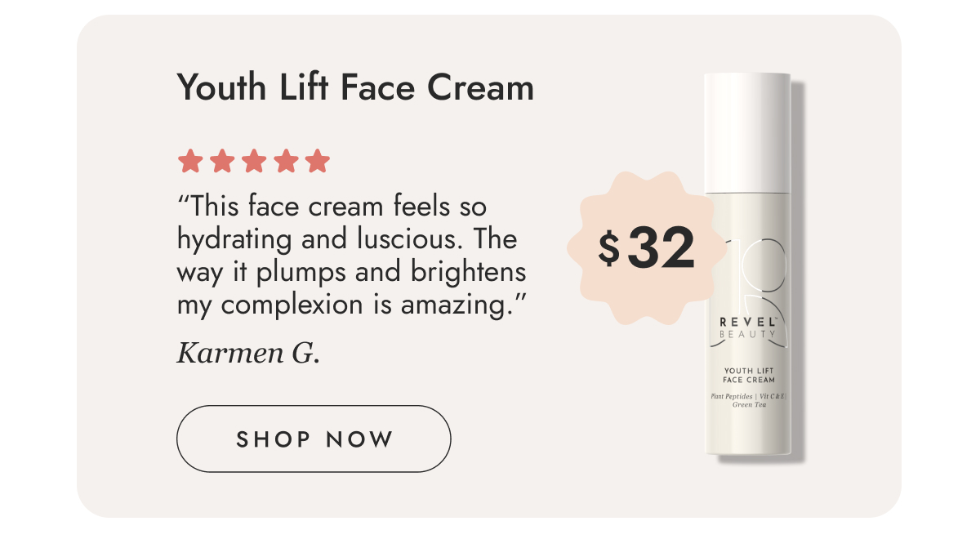Select the customer review quote text
980x539 pixels.
352,255
